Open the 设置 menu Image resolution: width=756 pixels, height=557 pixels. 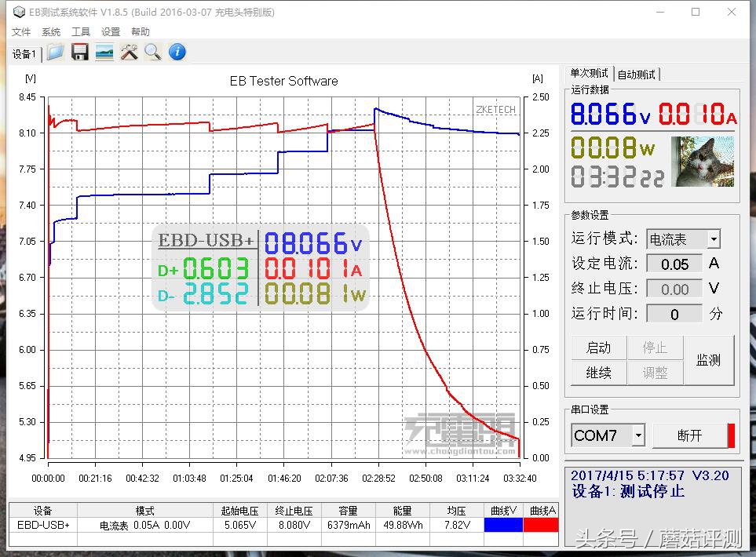tap(111, 32)
